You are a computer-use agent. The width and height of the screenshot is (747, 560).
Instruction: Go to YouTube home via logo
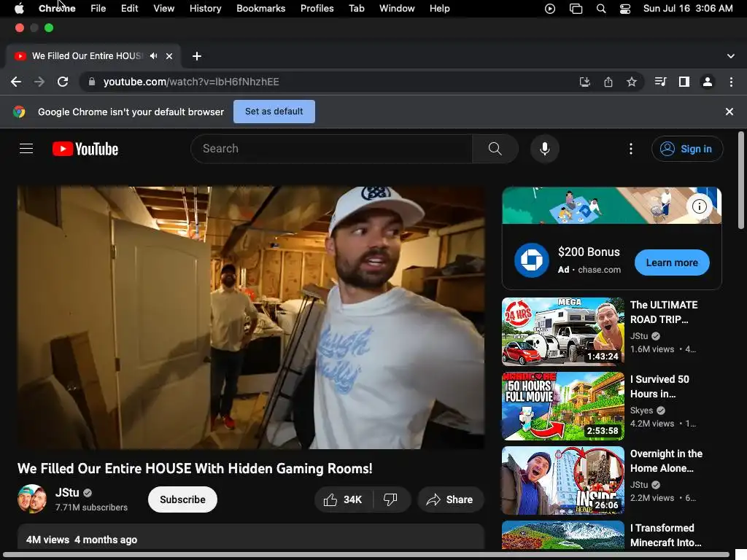click(x=85, y=149)
